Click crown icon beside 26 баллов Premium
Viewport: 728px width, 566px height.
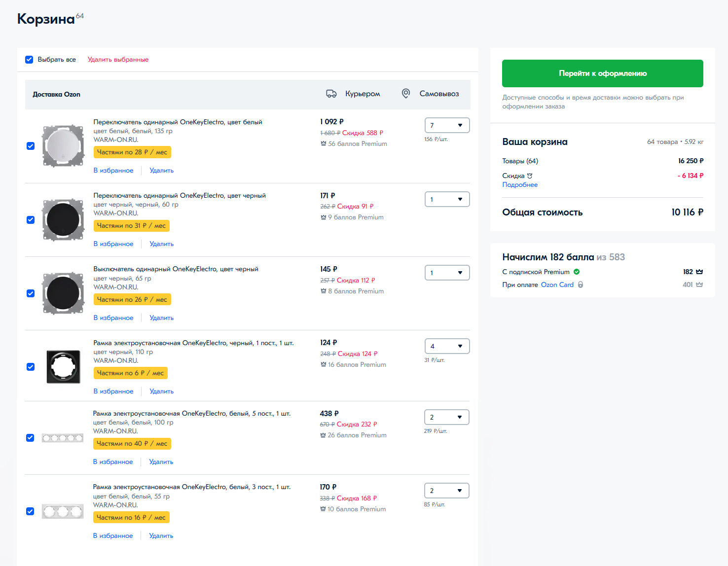pos(323,435)
